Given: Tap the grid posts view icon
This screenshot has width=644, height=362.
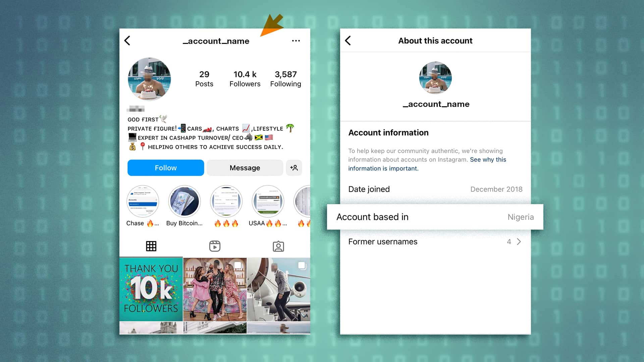Looking at the screenshot, I should [x=151, y=246].
